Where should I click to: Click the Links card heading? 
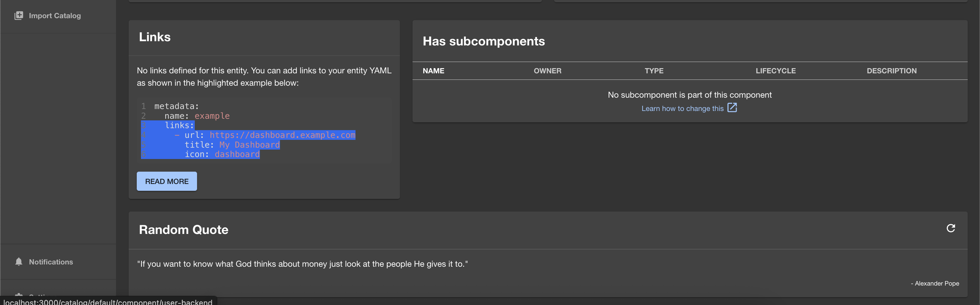click(x=155, y=37)
